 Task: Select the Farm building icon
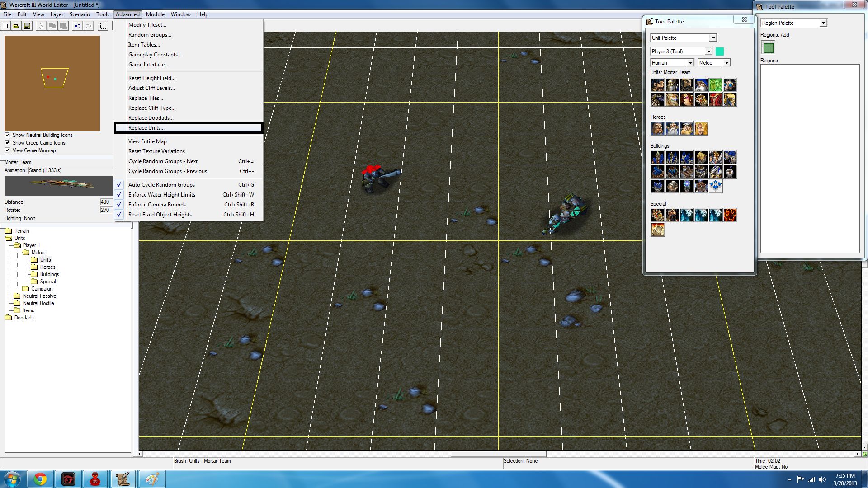[701, 157]
